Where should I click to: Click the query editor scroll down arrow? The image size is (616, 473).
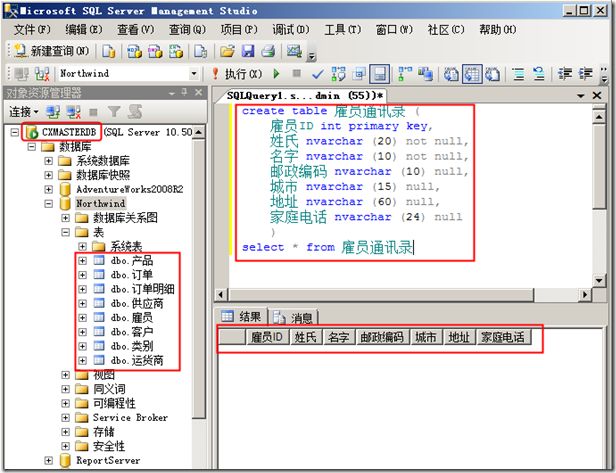(599, 280)
